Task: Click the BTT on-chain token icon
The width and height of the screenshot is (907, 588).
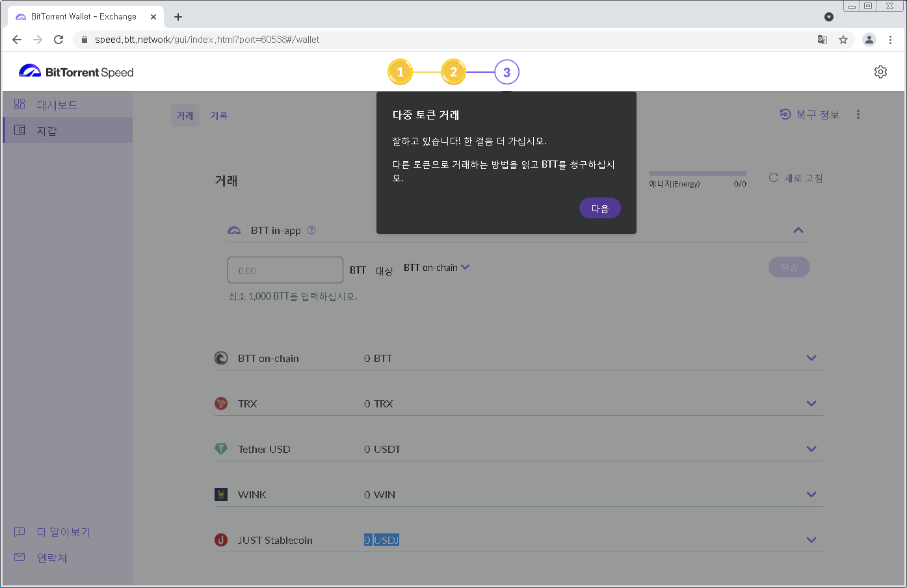Action: [x=221, y=358]
